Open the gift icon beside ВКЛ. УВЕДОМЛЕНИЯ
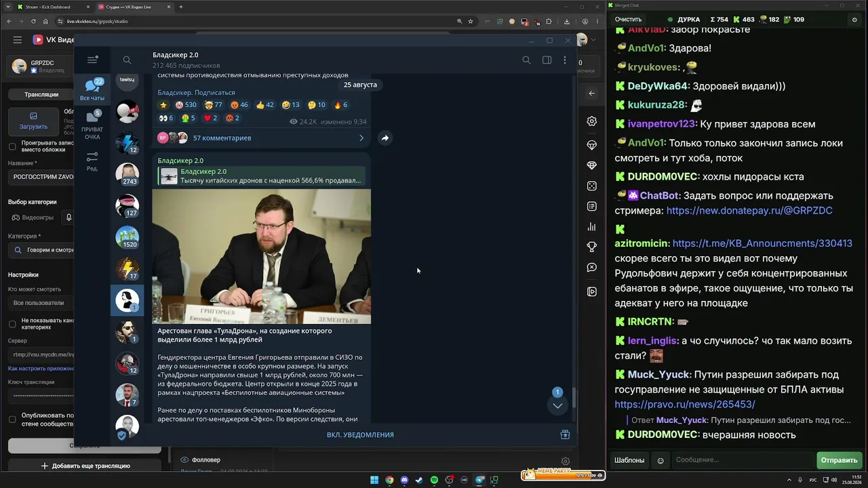 point(565,434)
